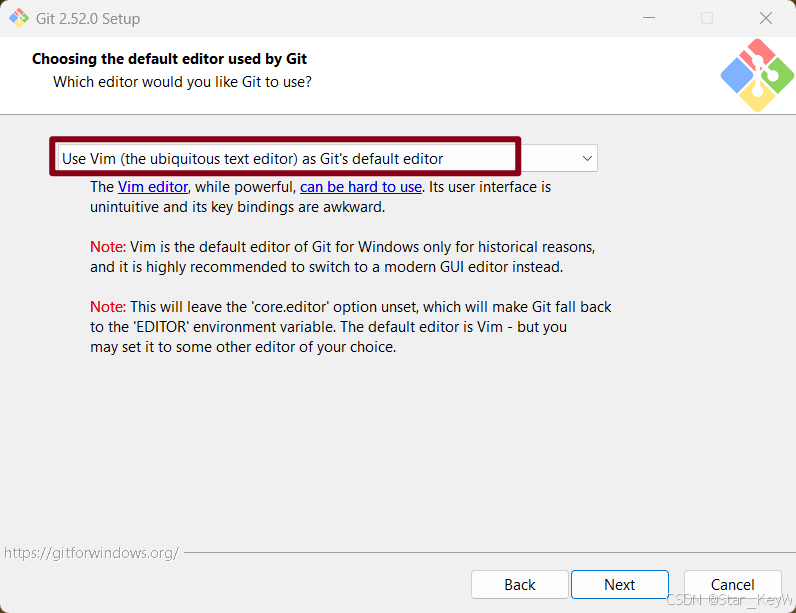Click the Back button
The image size is (796, 613).
tap(519, 585)
